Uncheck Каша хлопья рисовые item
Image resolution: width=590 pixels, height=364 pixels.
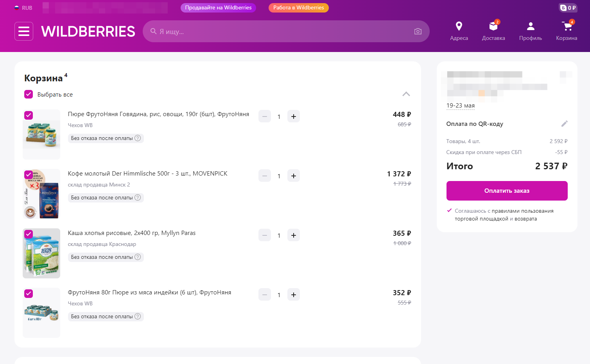[29, 234]
